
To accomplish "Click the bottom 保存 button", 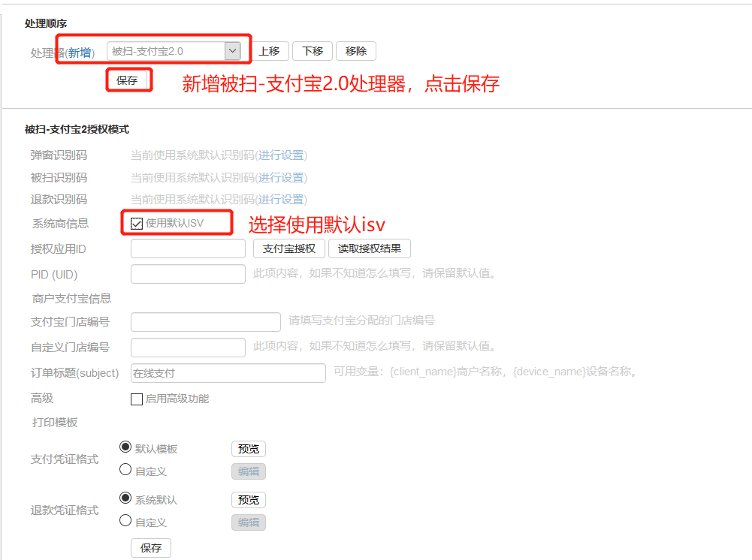I will tap(150, 548).
